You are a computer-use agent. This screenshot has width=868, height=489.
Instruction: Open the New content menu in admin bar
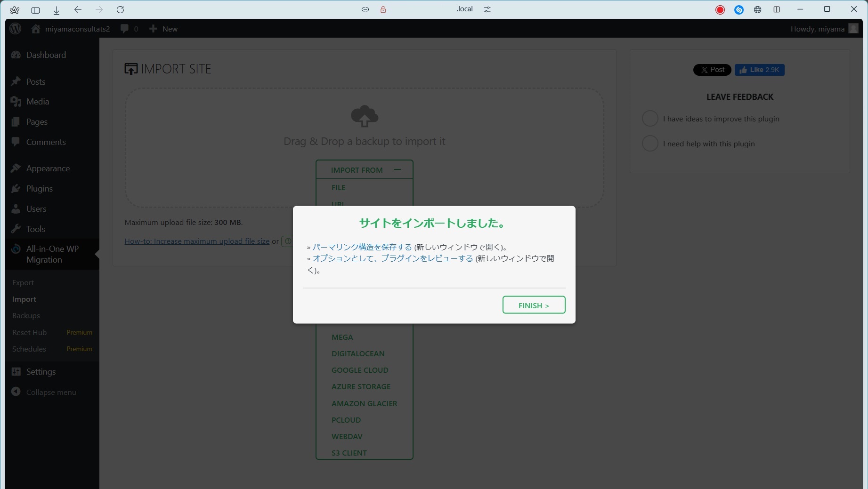coord(163,29)
